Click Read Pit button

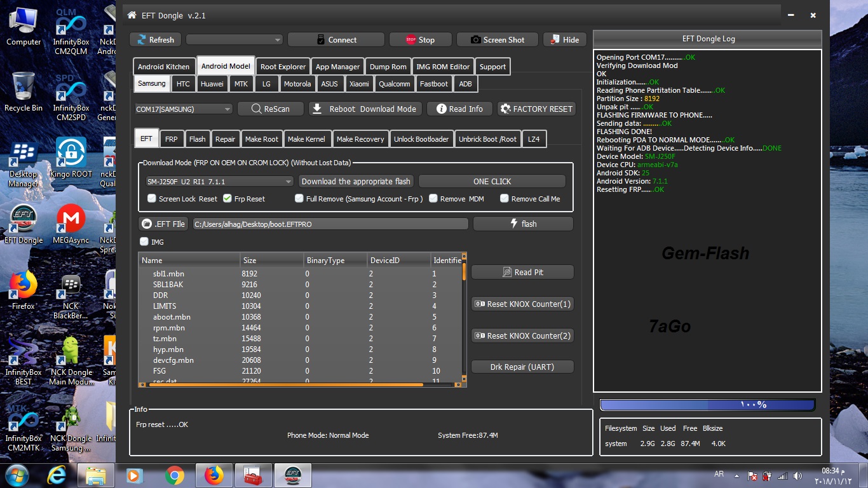(522, 272)
